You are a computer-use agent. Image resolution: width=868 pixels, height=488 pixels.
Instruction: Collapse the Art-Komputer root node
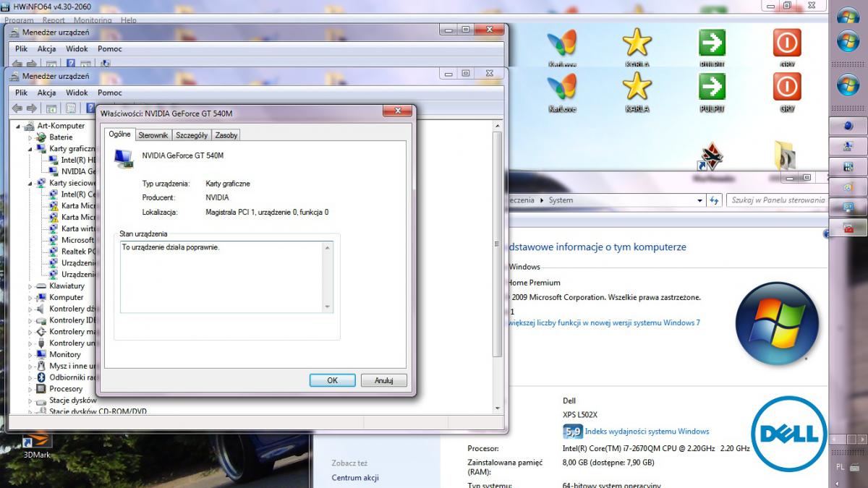click(x=20, y=126)
